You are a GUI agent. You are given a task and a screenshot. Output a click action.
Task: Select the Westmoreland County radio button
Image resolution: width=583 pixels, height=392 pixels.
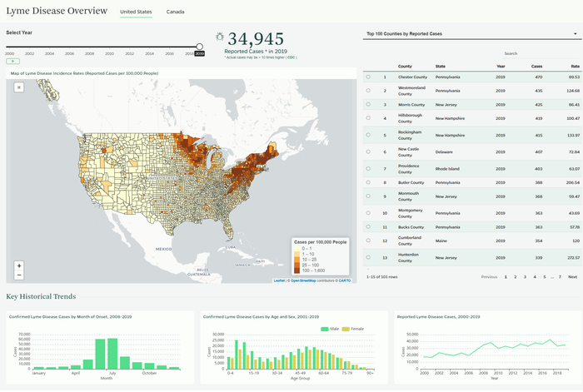[x=368, y=90]
